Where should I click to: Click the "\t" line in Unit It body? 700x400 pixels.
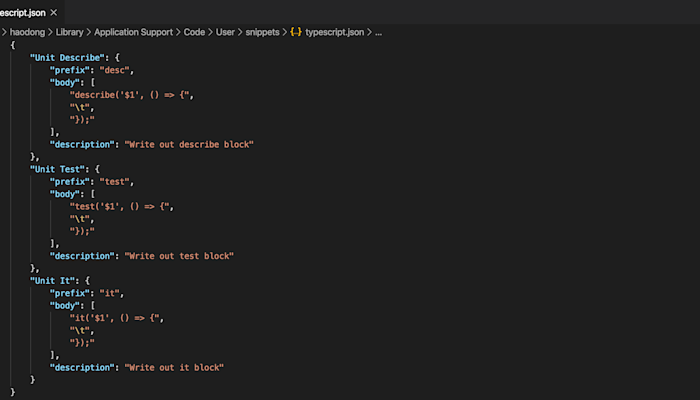pos(80,331)
